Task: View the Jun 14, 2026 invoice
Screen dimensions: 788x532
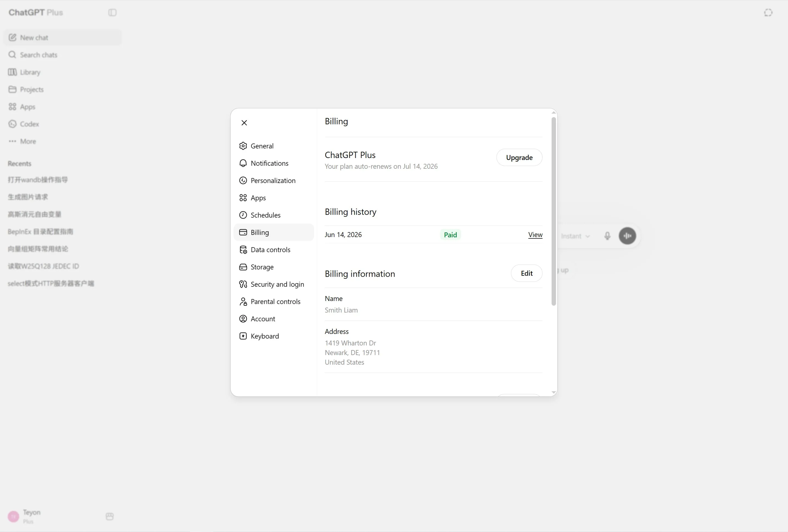Action: click(535, 235)
